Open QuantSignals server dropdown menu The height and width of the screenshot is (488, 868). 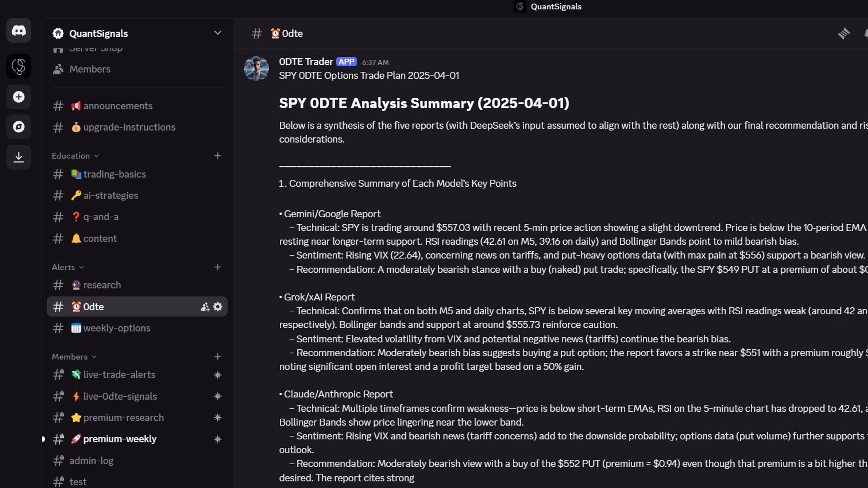pos(218,33)
